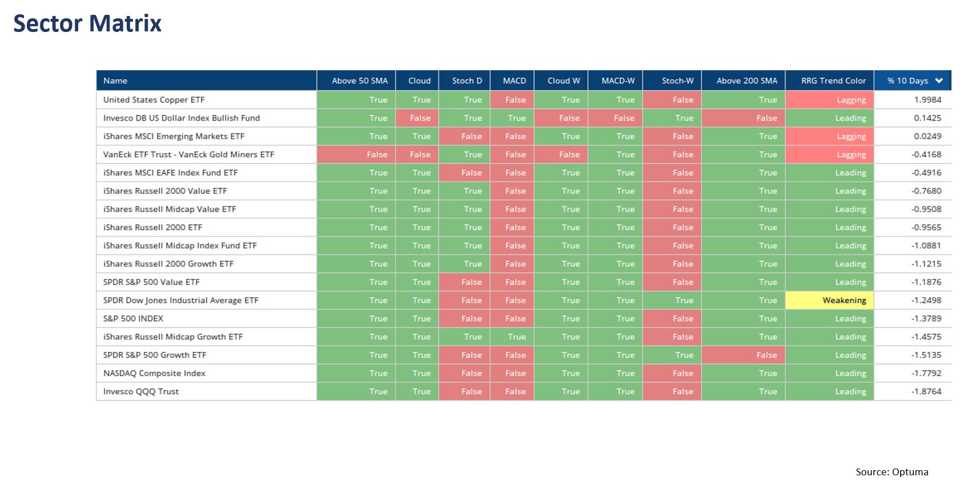Image resolution: width=980 pixels, height=481 pixels.
Task: Click False under Cloud for US Dollar Index Fund
Action: [417, 118]
